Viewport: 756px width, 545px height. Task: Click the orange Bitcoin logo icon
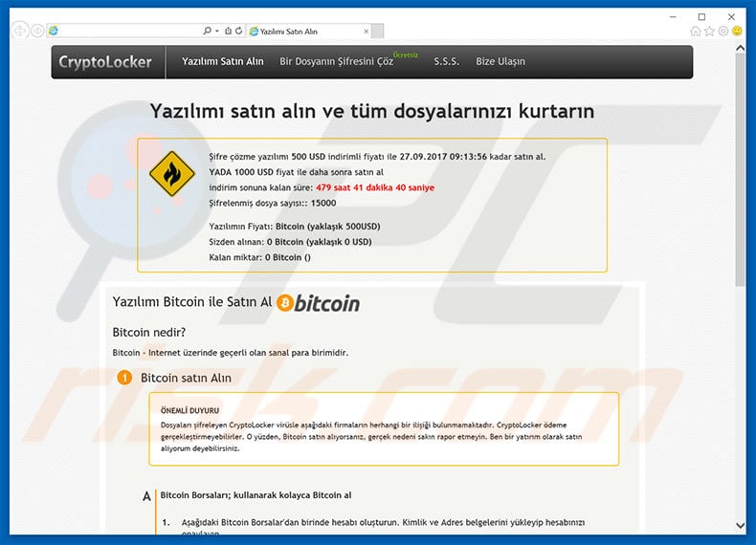pyautogui.click(x=285, y=303)
